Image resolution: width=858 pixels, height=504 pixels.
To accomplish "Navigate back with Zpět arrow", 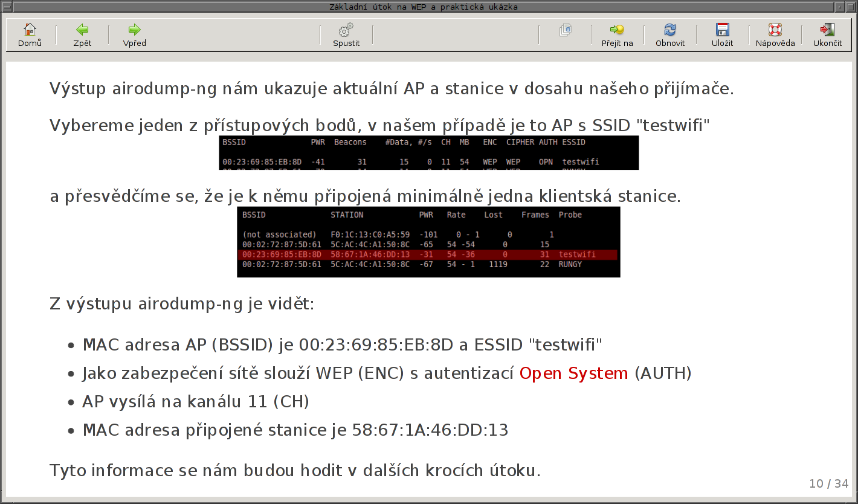I will [82, 35].
